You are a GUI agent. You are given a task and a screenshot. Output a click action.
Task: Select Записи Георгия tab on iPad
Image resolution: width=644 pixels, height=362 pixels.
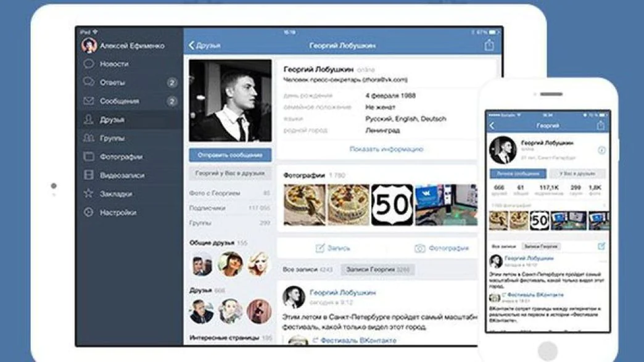tap(378, 269)
